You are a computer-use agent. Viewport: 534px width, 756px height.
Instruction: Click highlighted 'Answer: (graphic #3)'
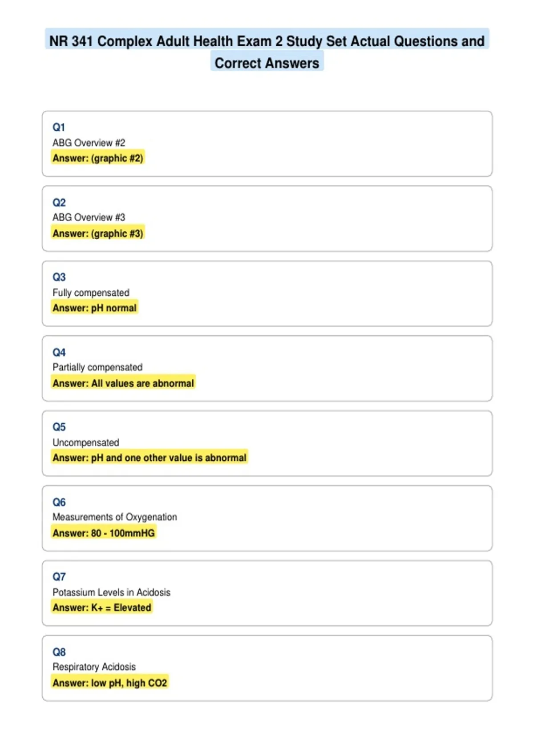click(x=98, y=233)
